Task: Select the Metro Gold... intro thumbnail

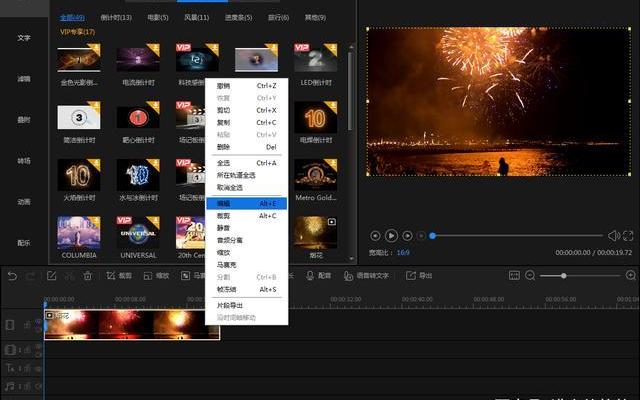Action: pyautogui.click(x=316, y=175)
